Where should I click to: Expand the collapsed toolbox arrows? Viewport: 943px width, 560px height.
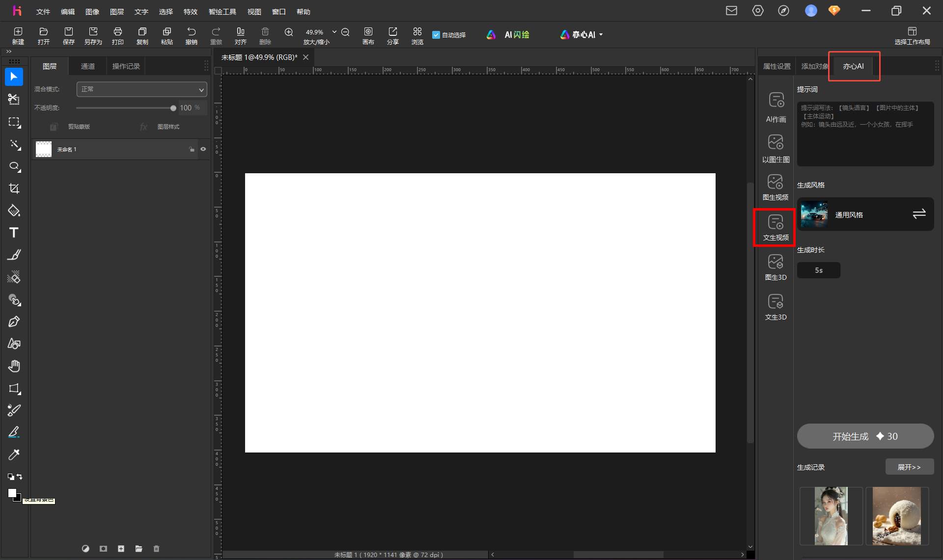coord(9,52)
